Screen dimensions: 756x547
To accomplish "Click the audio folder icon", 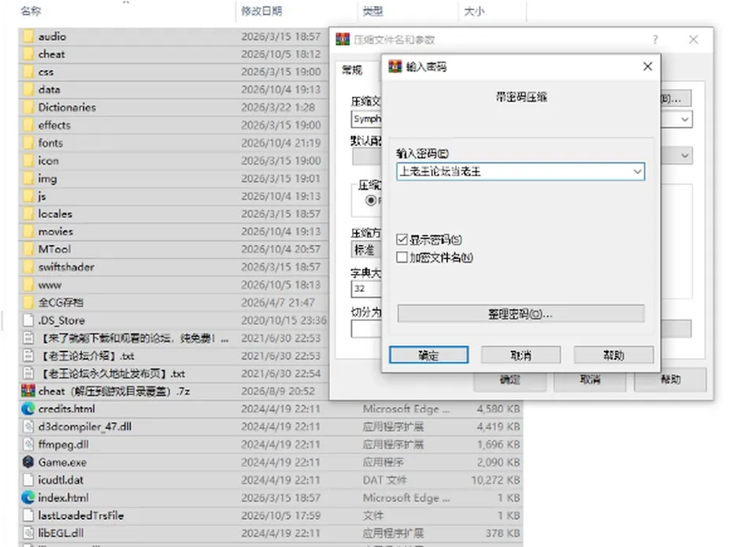I will tap(28, 36).
